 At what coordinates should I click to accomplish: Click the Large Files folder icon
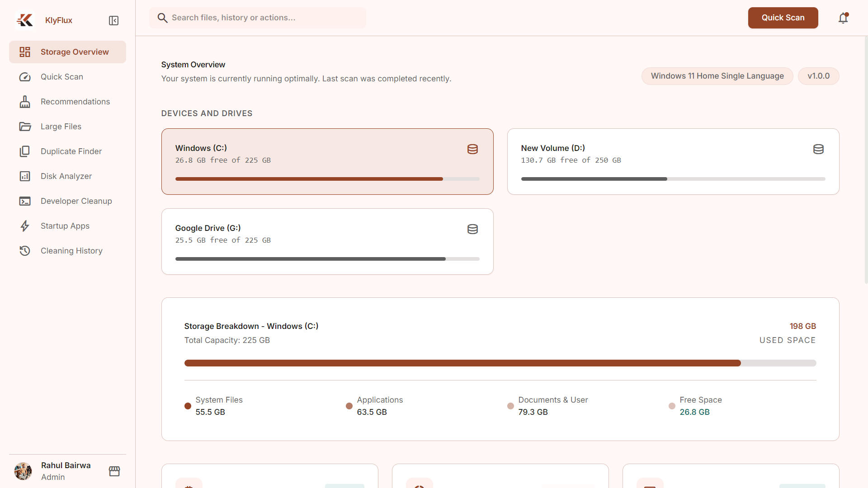pos(25,127)
